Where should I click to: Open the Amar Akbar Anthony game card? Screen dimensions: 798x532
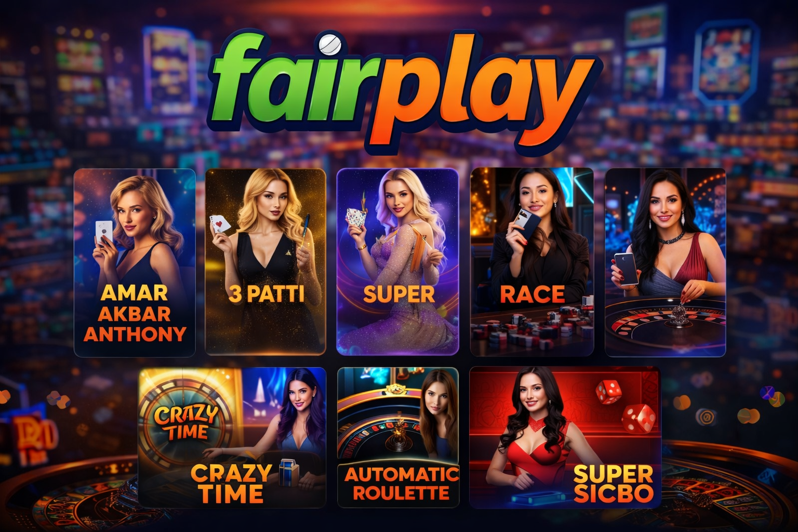tap(135, 262)
